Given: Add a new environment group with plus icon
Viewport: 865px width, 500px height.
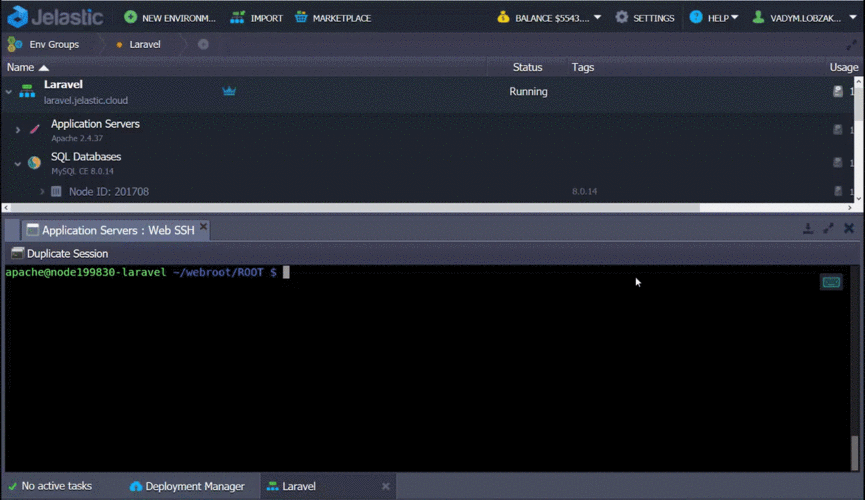Looking at the screenshot, I should pyautogui.click(x=203, y=44).
